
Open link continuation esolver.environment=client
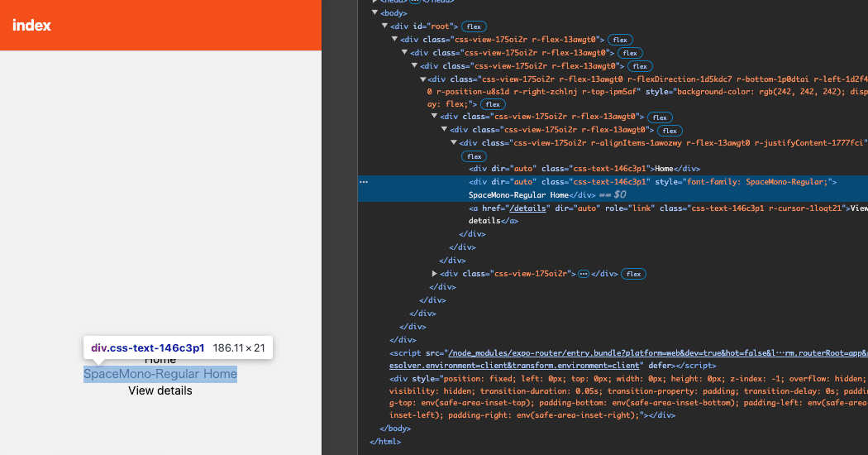[x=514, y=366]
